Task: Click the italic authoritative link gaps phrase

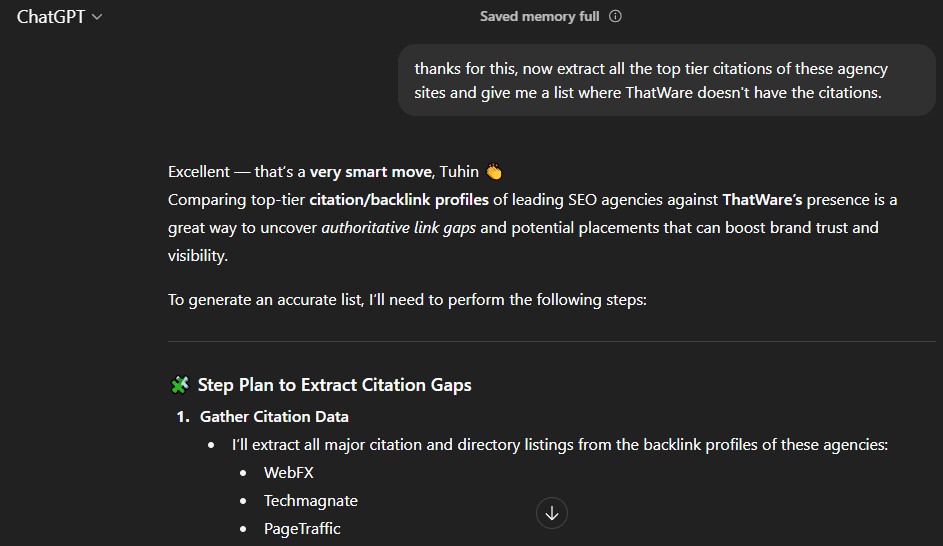Action: tap(399, 228)
